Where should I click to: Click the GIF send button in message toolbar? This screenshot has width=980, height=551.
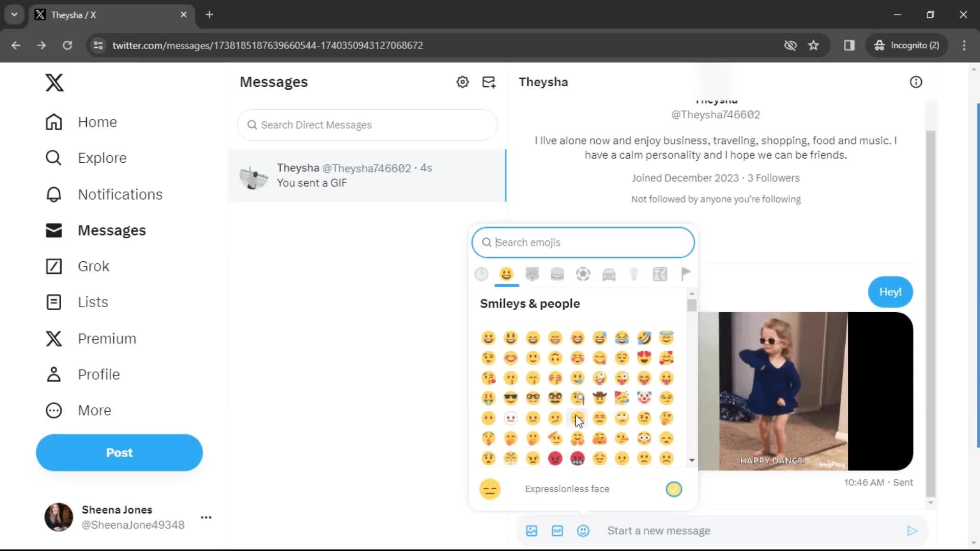coord(557,531)
